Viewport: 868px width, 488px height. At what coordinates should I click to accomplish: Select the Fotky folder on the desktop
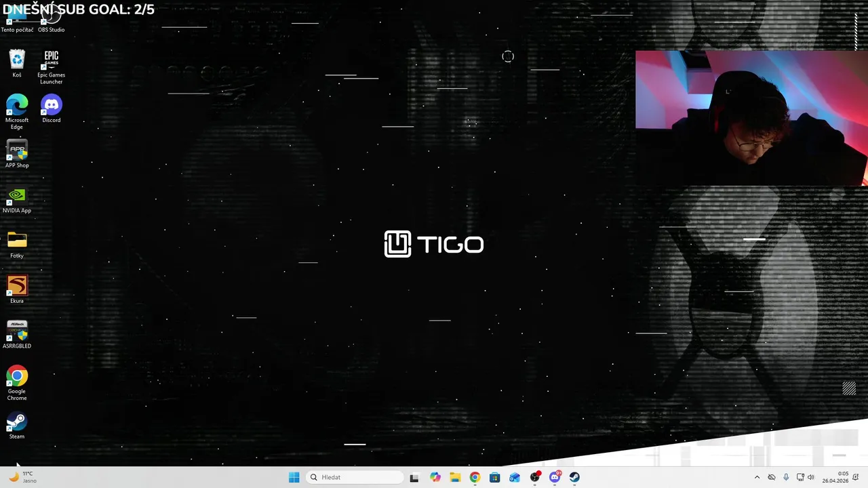coord(17,245)
